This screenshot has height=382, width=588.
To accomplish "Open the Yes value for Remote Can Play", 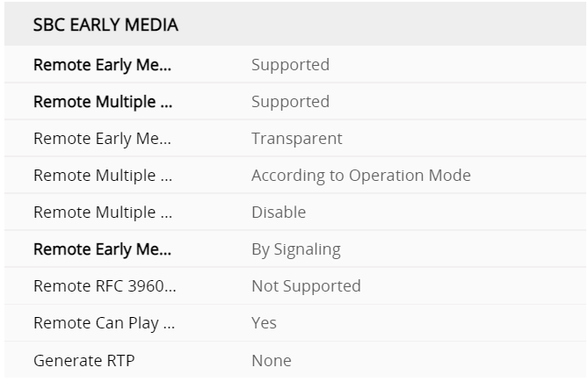I will (264, 323).
